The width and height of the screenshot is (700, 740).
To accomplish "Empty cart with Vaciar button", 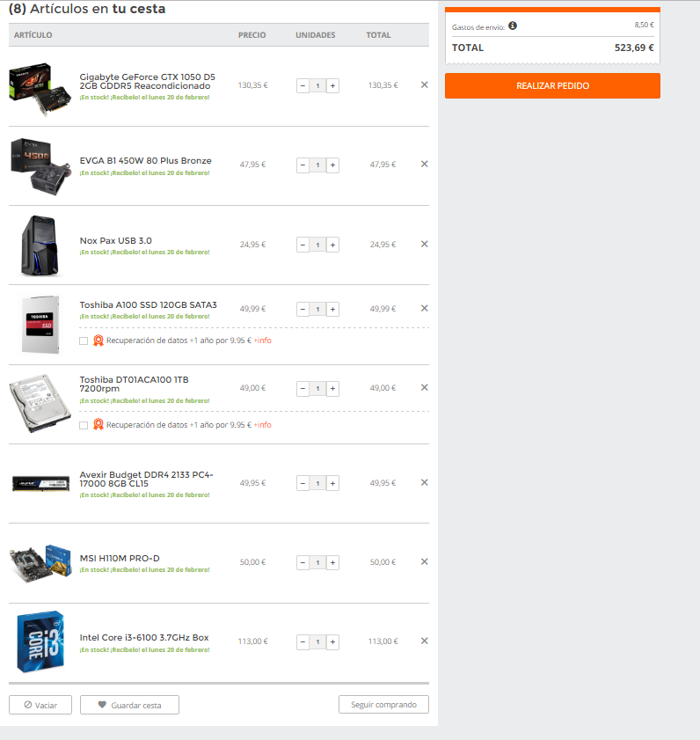I will [x=40, y=705].
